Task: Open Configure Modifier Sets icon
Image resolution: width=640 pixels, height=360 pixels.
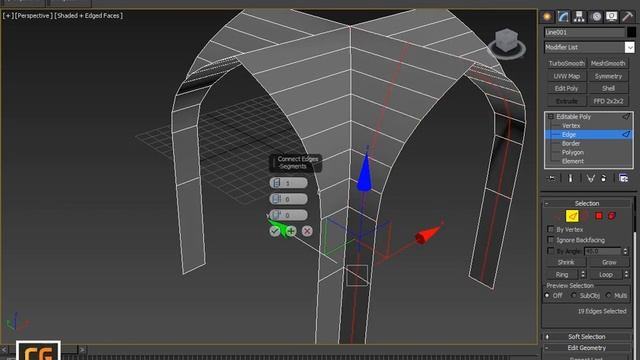Action: pos(623,178)
